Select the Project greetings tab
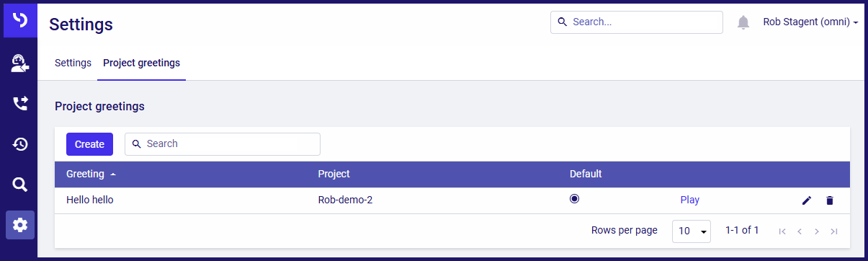 coord(141,63)
